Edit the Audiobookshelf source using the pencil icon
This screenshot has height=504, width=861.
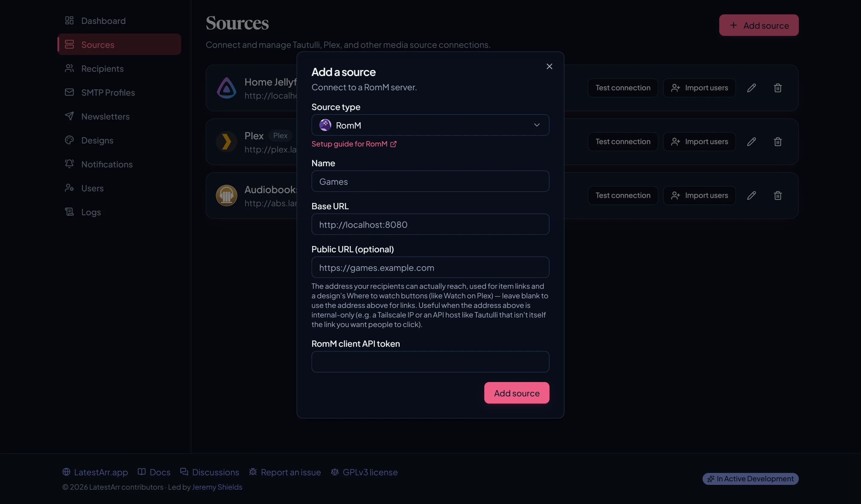(x=751, y=196)
